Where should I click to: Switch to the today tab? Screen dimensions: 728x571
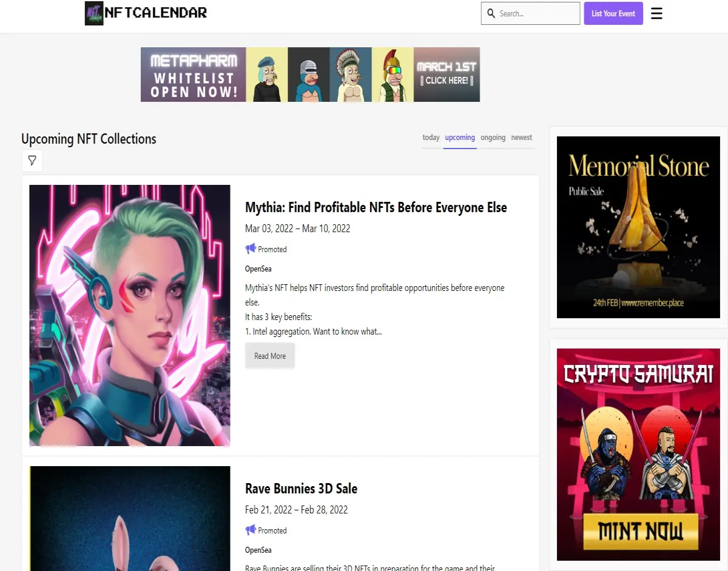tap(431, 138)
